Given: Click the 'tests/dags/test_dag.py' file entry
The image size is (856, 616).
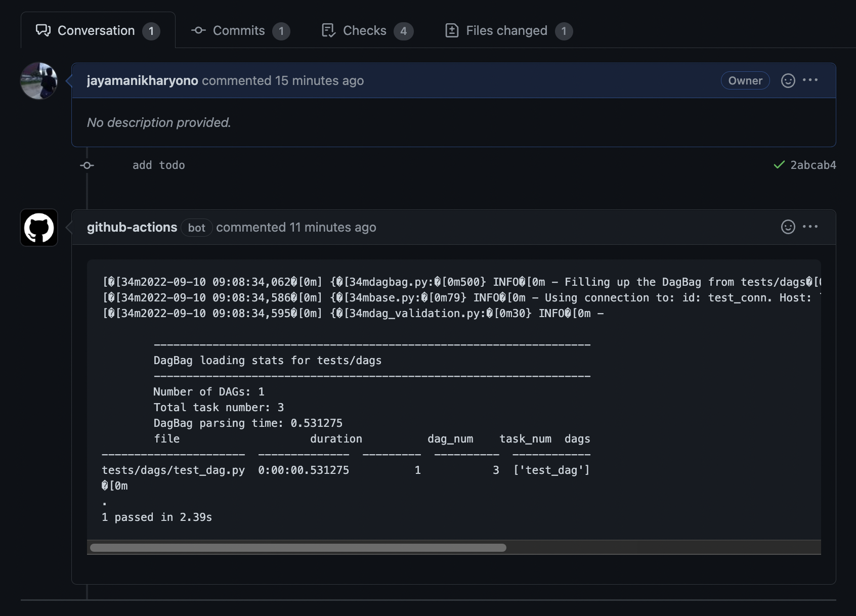Looking at the screenshot, I should pyautogui.click(x=174, y=470).
